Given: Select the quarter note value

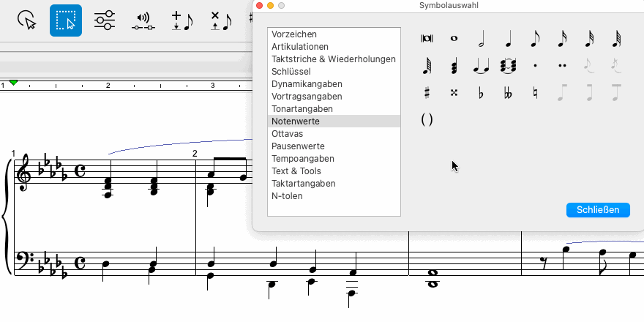Looking at the screenshot, I should coord(509,39).
